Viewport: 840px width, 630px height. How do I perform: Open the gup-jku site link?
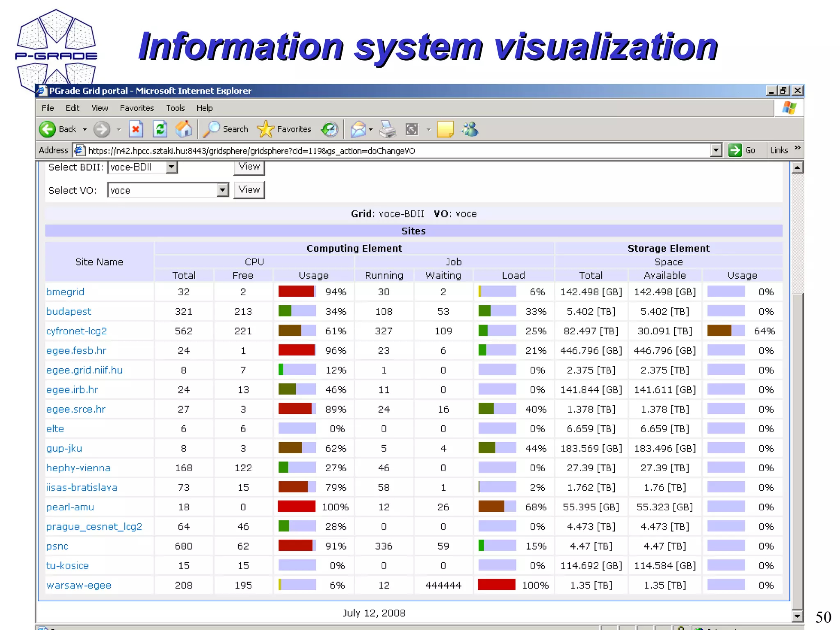64,448
